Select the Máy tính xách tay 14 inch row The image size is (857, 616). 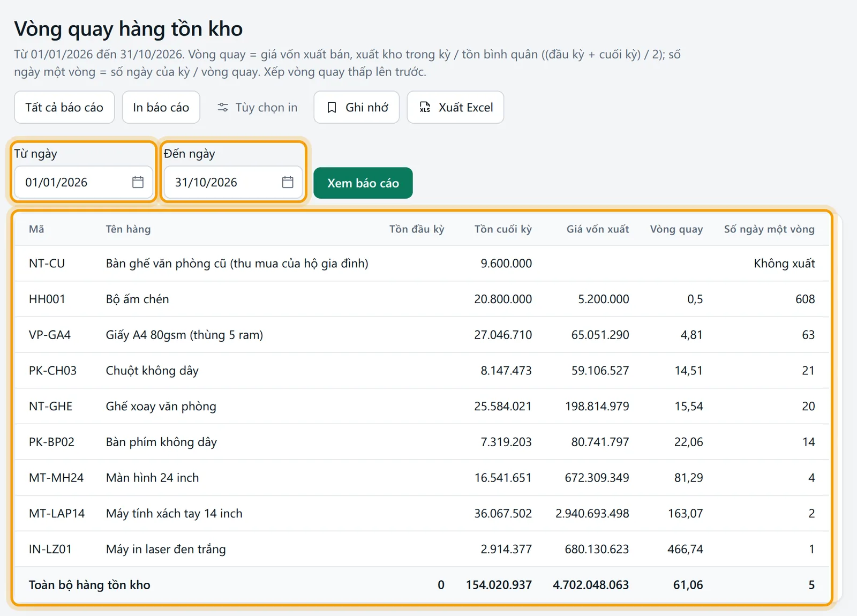click(x=422, y=513)
